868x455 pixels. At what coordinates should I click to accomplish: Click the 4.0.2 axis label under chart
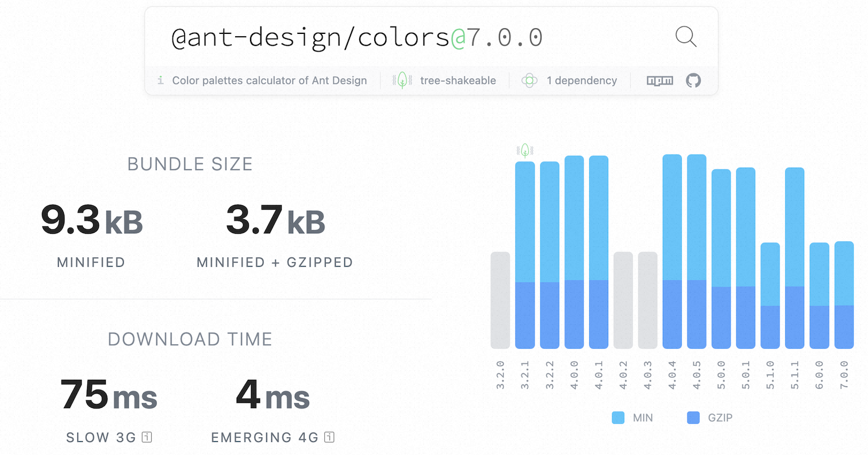pos(623,375)
